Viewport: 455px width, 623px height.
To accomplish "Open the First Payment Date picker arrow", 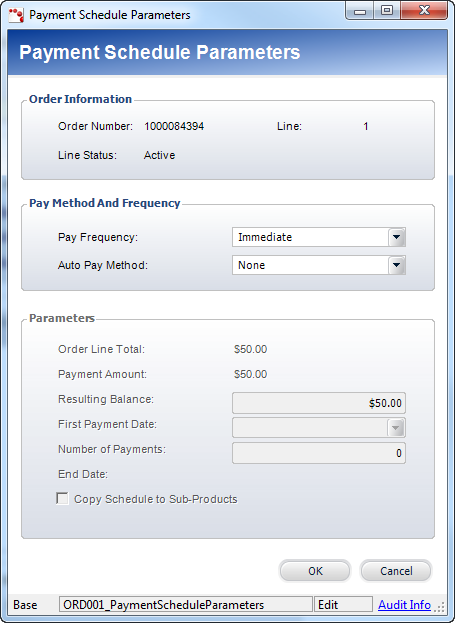I will coord(396,428).
